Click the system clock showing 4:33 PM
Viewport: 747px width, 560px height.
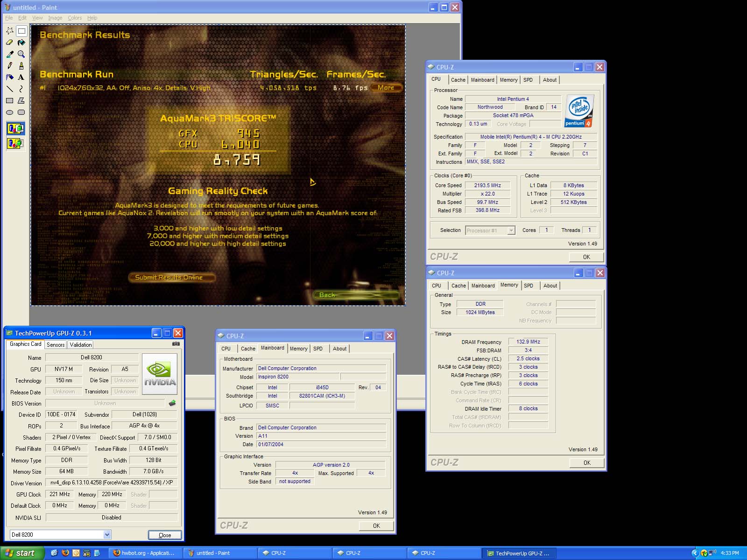point(730,553)
